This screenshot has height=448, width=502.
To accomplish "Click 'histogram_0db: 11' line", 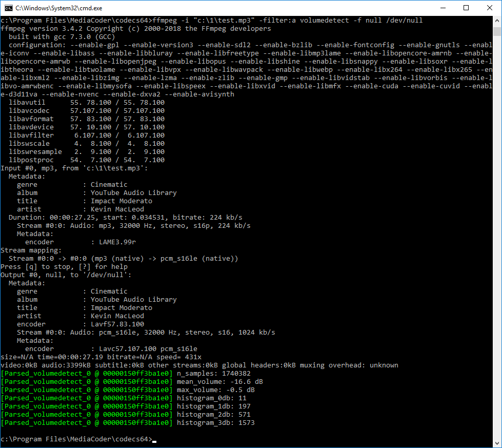I will click(x=124, y=398).
